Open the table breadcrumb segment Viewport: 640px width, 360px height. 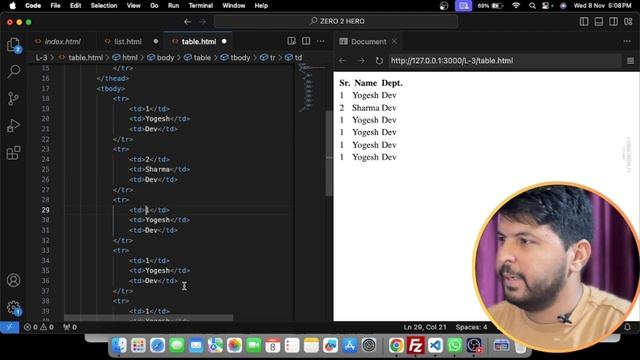(x=198, y=58)
